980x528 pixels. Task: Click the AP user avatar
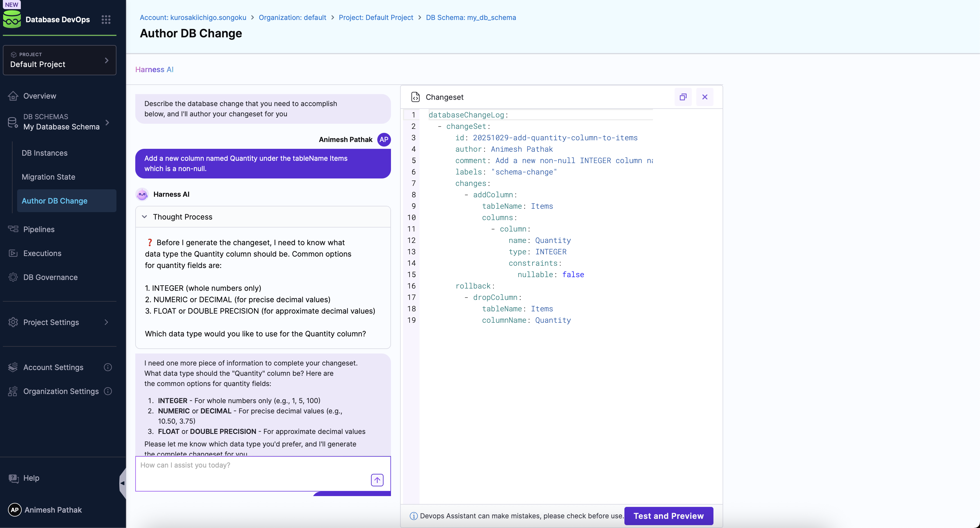click(15, 509)
